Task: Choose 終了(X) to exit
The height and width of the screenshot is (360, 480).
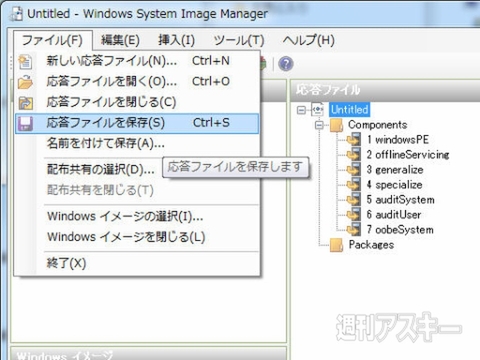Action: tap(137, 263)
